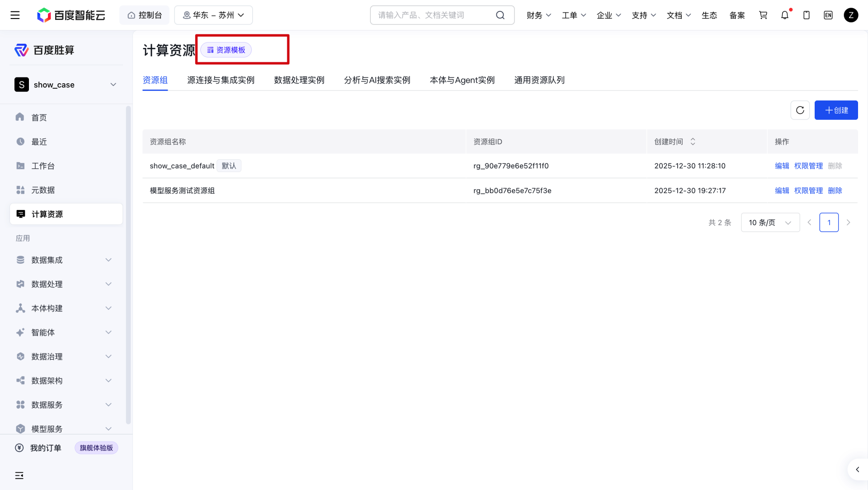Click 删除 for 模型服务测试资源组 row

pos(835,190)
